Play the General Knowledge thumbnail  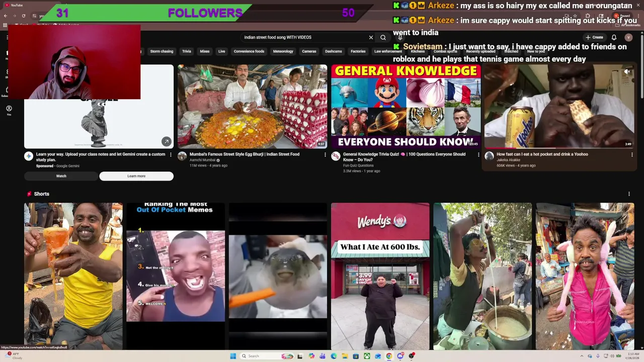coord(406,106)
